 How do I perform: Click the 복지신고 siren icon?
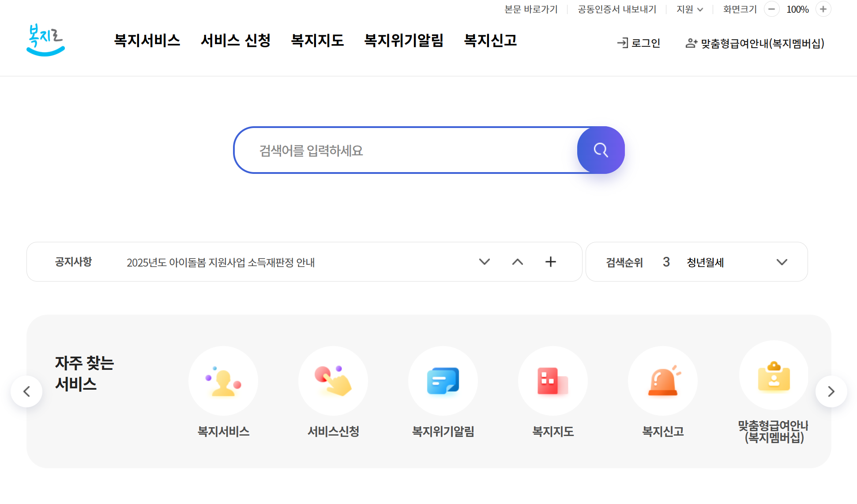pos(662,381)
